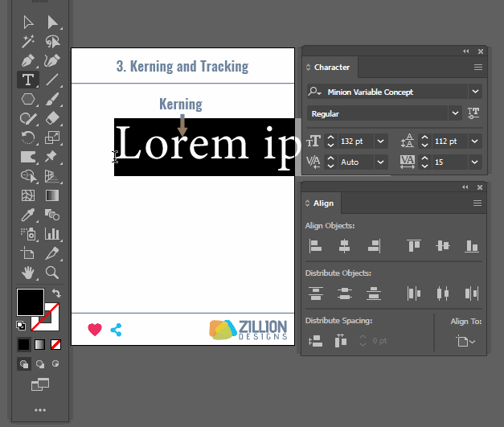Open the Align To dropdown
504x427 pixels.
465,341
